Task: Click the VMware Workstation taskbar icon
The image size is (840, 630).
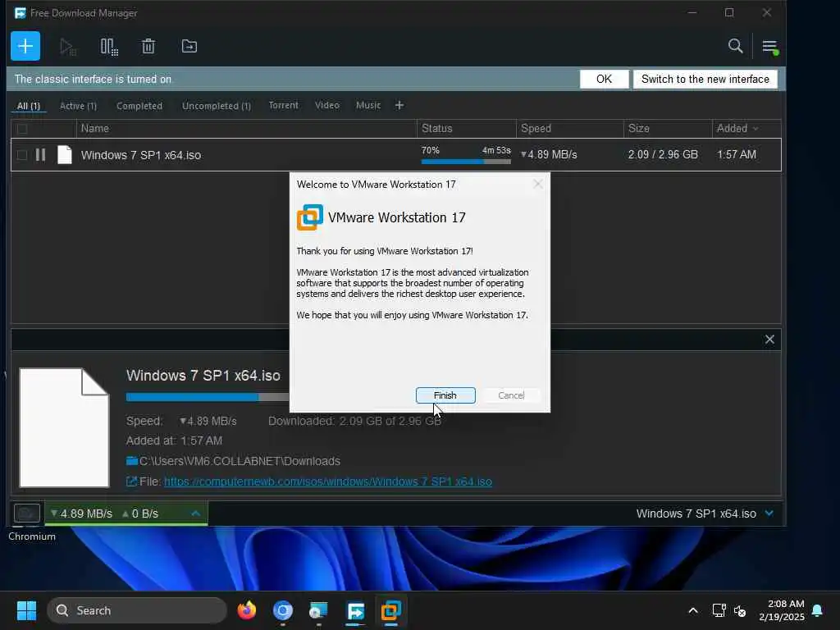Action: (x=391, y=610)
